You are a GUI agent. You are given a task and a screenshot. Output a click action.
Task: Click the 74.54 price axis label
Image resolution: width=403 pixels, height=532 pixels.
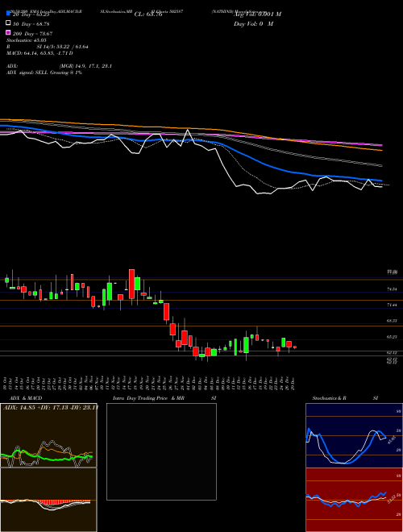click(392, 289)
